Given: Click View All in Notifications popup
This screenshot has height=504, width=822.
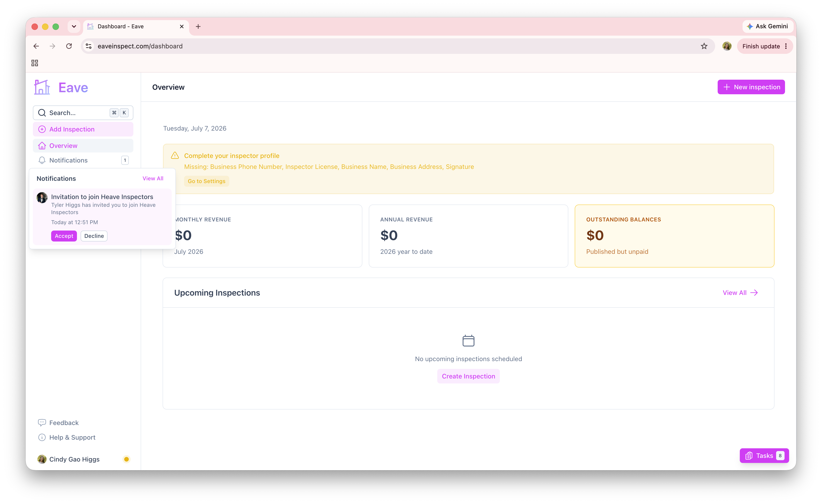Looking at the screenshot, I should coord(153,178).
